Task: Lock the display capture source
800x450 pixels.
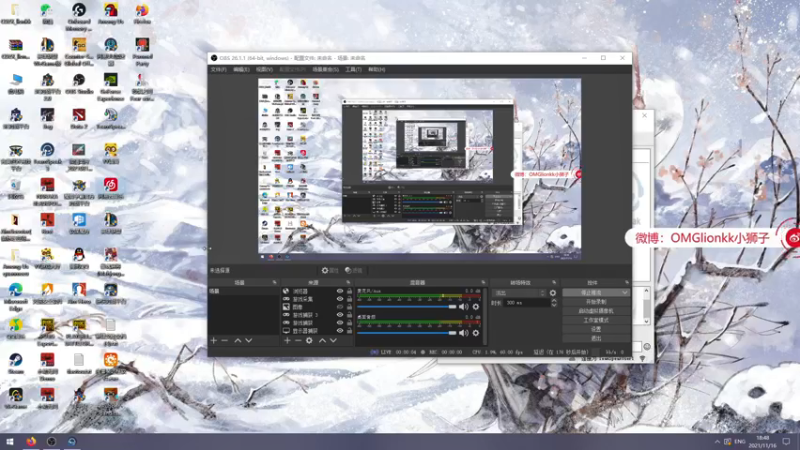Action: point(349,331)
